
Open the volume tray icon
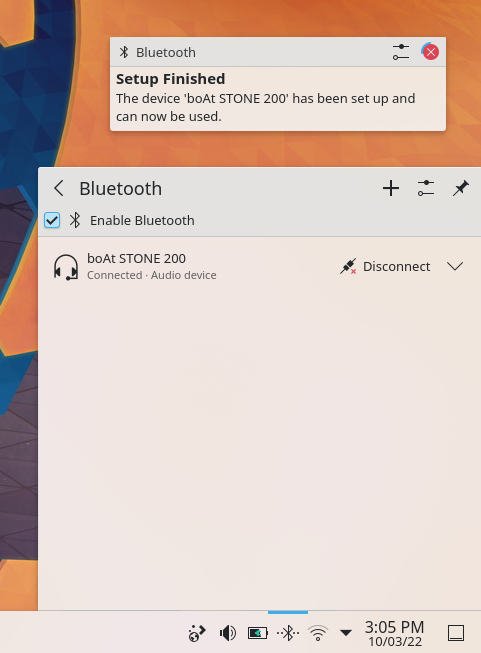(228, 633)
